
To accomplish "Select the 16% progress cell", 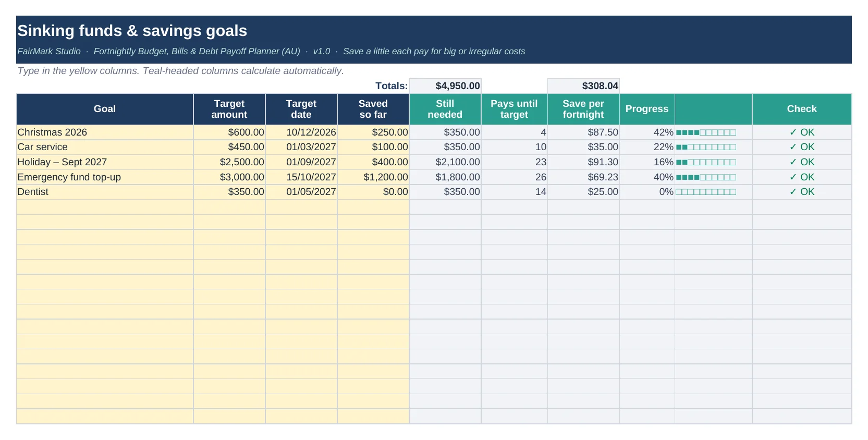I will [647, 162].
